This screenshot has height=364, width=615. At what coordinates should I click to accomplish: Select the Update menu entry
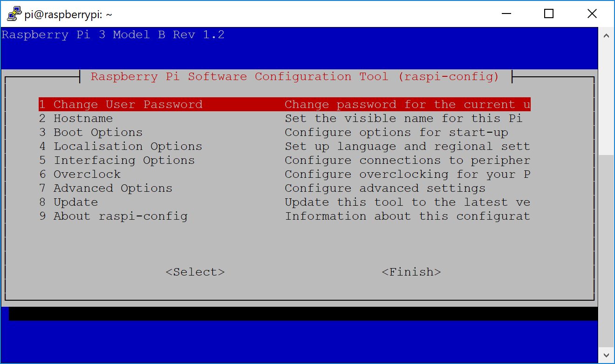(285, 202)
